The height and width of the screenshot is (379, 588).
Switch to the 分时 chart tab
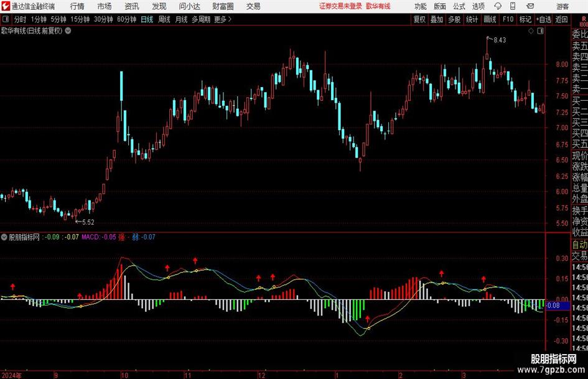21,19
